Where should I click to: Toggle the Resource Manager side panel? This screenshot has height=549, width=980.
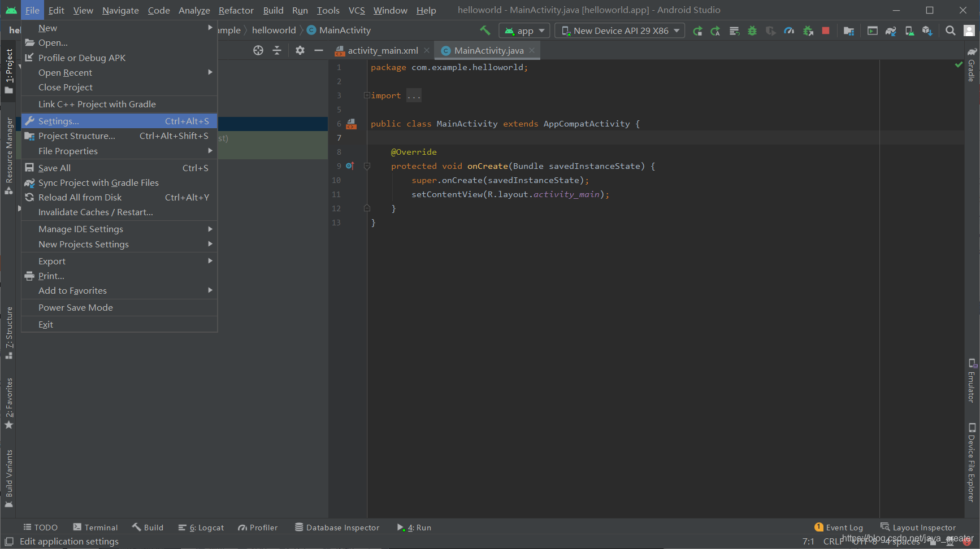pos(9,155)
